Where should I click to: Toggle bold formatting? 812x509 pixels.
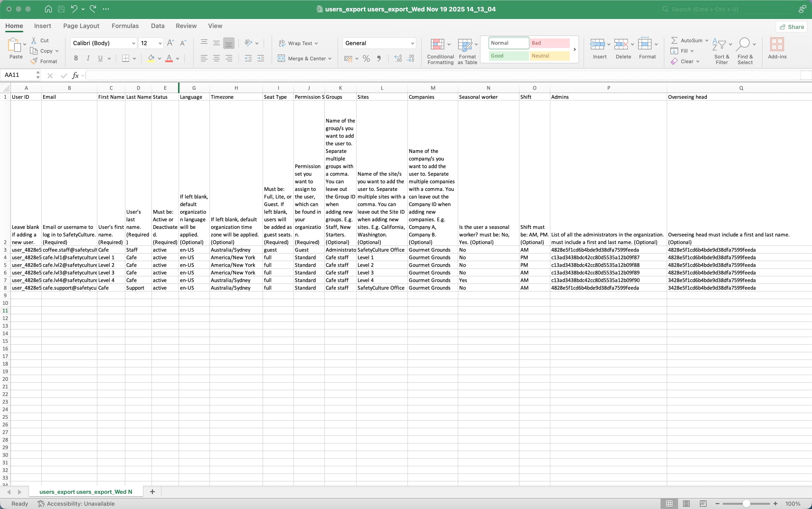[76, 58]
